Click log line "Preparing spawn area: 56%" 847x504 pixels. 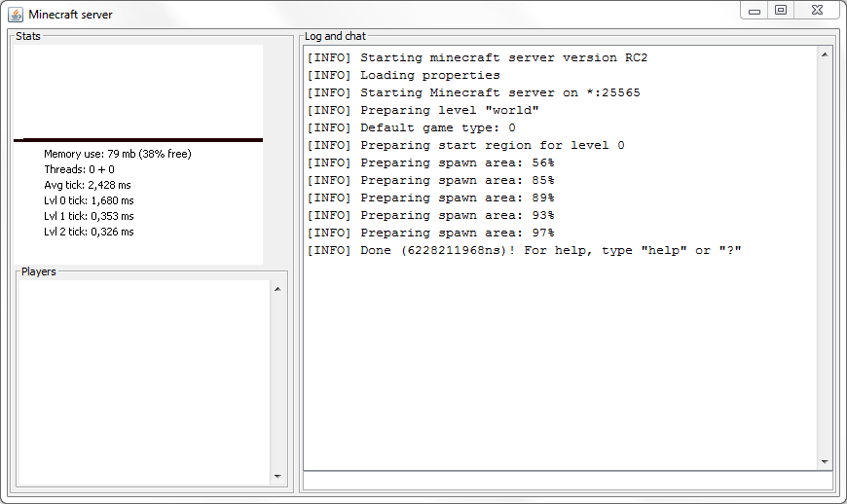coord(430,162)
